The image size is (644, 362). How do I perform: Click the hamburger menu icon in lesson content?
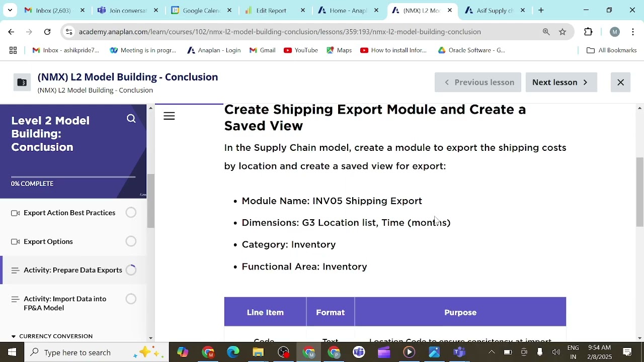pos(169,116)
